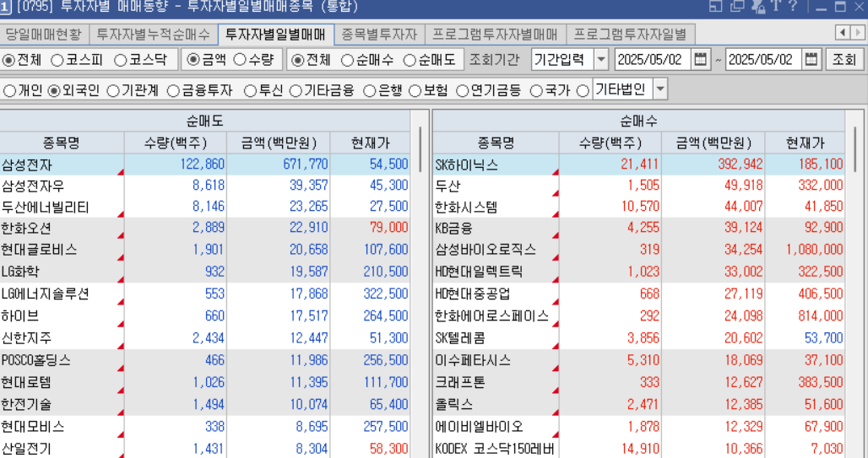Click 한화시스템 in the buy list

[466, 207]
